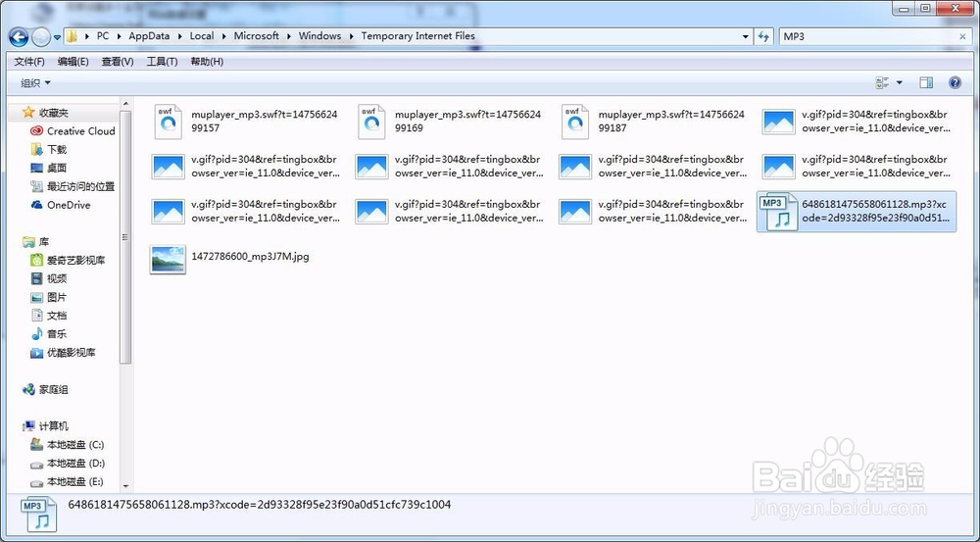This screenshot has height=542, width=980.
Task: Select Local in the address path
Action: point(202,36)
